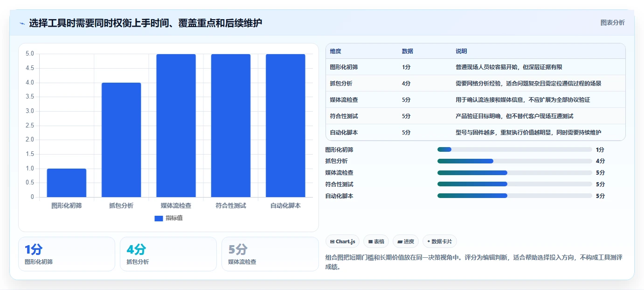This screenshot has height=290, width=644.
Task: Click the 抓包分析 bar in the chart
Action: [x=121, y=140]
